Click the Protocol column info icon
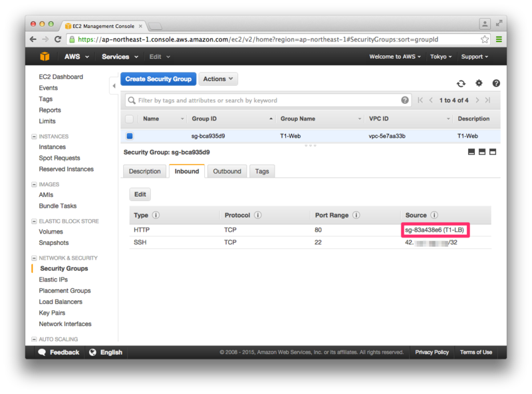This screenshot has width=532, height=394. [258, 215]
